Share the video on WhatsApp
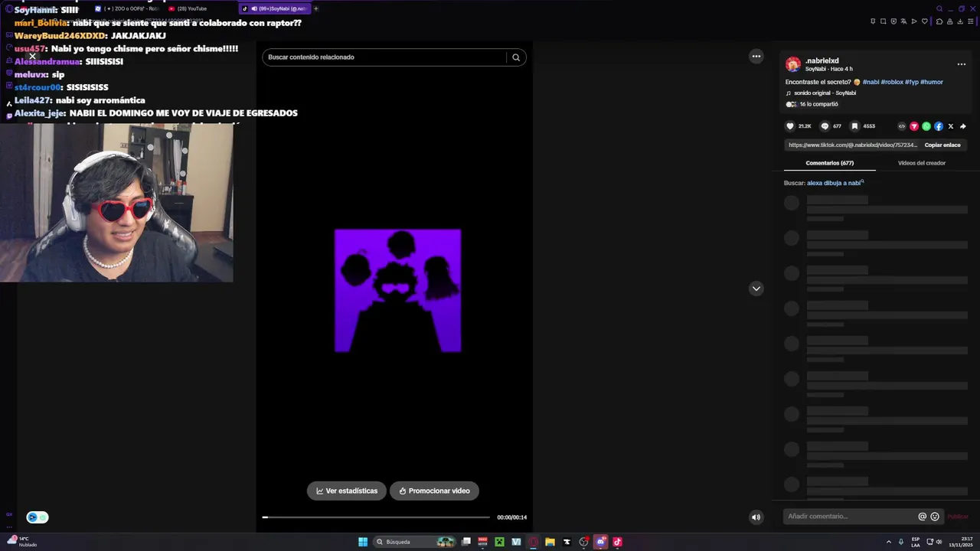 coord(926,126)
